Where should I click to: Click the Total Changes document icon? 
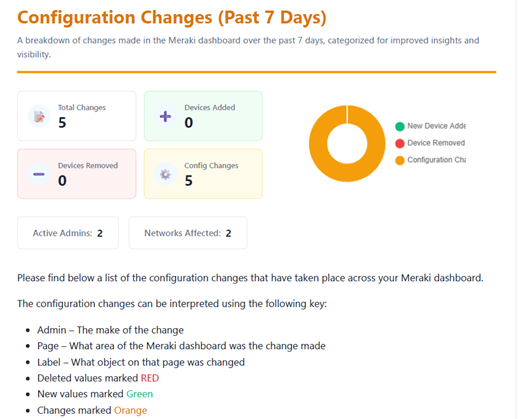pos(39,116)
